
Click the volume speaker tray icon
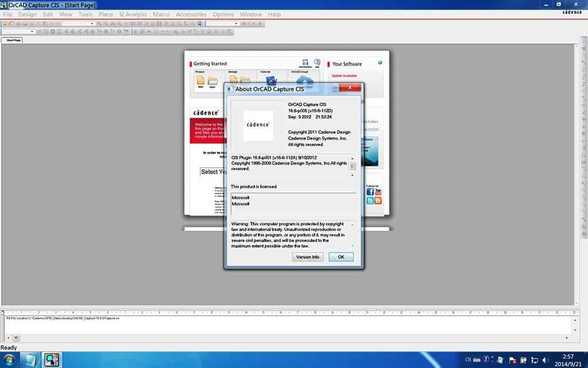pyautogui.click(x=546, y=361)
